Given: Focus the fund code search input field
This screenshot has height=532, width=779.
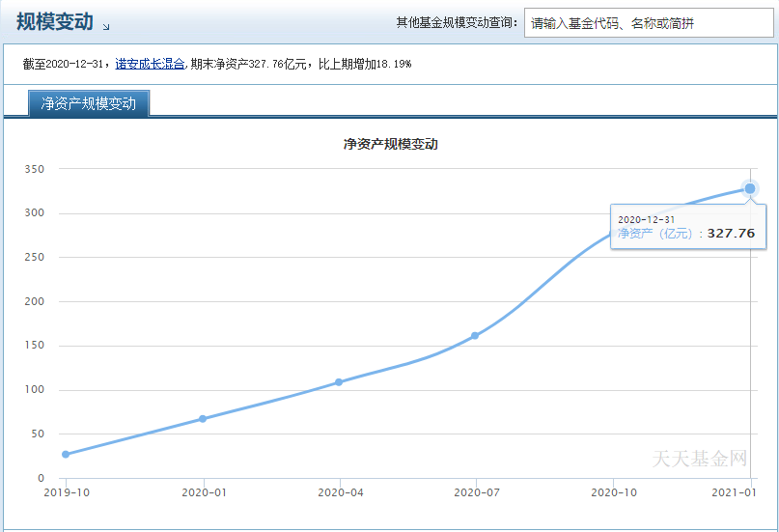Looking at the screenshot, I should 649,23.
